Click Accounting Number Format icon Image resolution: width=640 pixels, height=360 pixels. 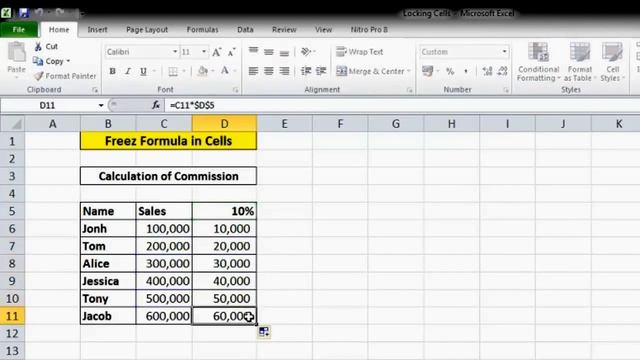427,71
